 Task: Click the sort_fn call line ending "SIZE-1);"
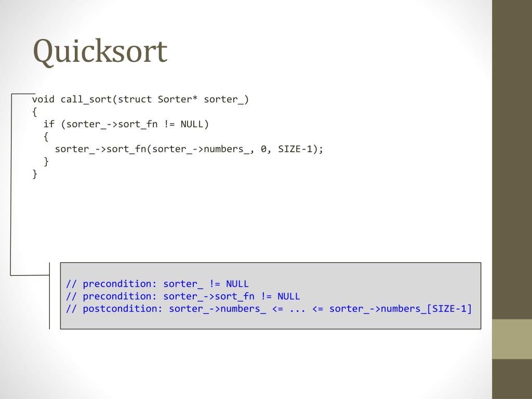(x=189, y=149)
